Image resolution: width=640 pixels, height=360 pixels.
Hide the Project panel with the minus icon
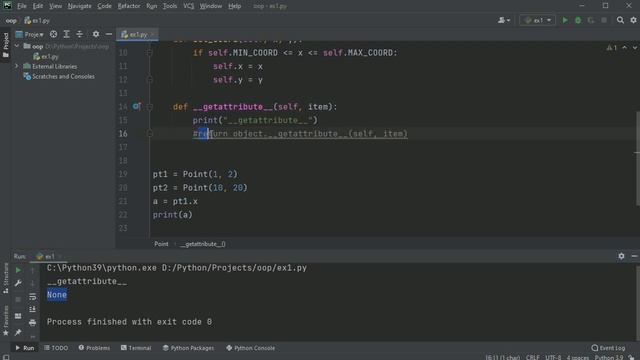109,34
